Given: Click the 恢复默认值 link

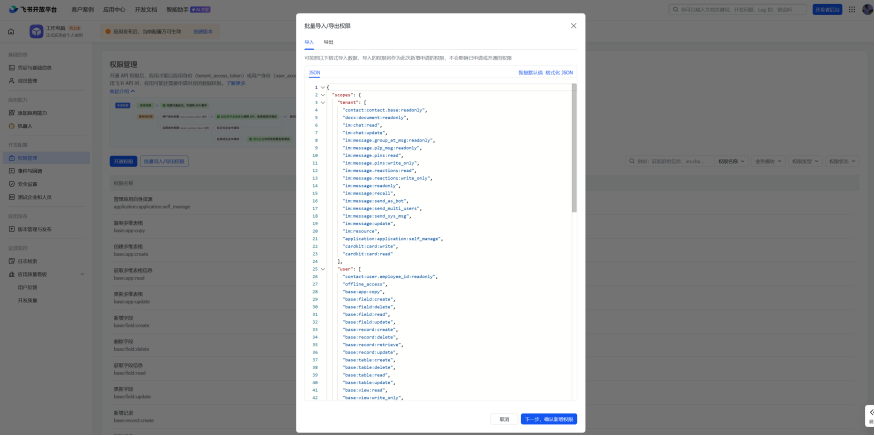Looking at the screenshot, I should click(x=530, y=73).
